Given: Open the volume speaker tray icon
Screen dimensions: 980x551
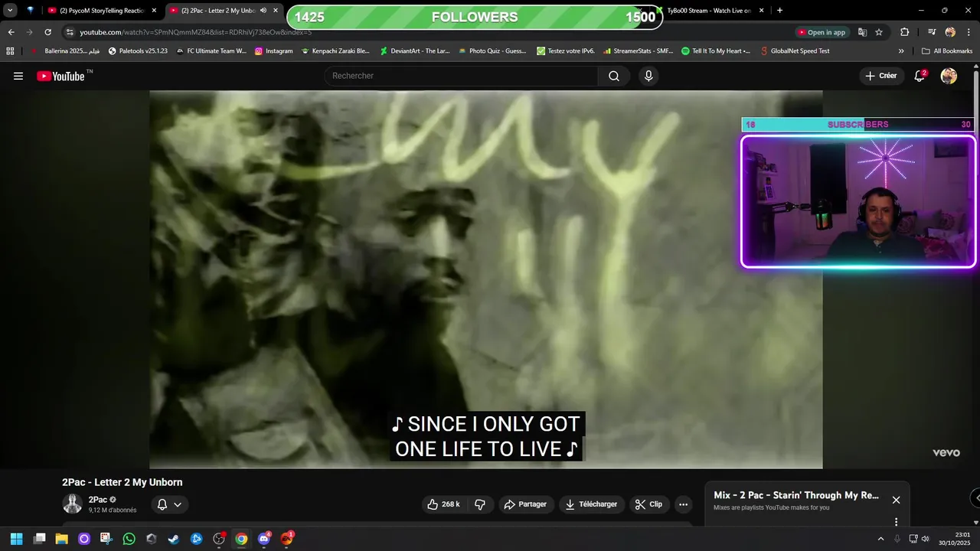Looking at the screenshot, I should point(925,539).
